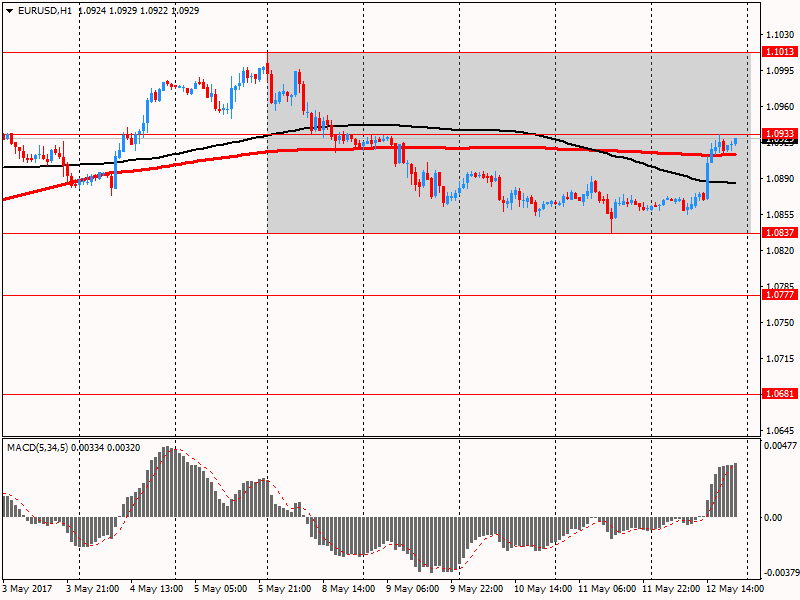Click the 5 May 05:00 time label

click(x=221, y=589)
